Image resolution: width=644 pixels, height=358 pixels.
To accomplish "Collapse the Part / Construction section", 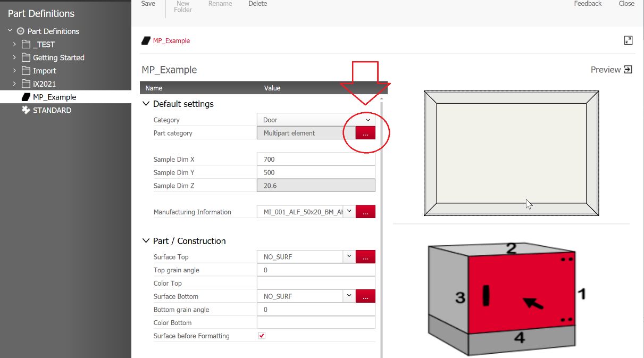I will [146, 241].
